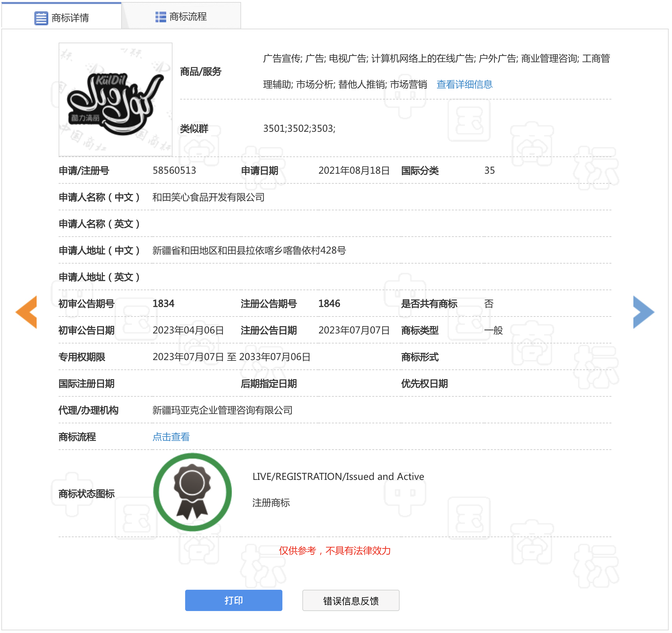
Task: Click the shared trademark value 否
Action: point(489,304)
